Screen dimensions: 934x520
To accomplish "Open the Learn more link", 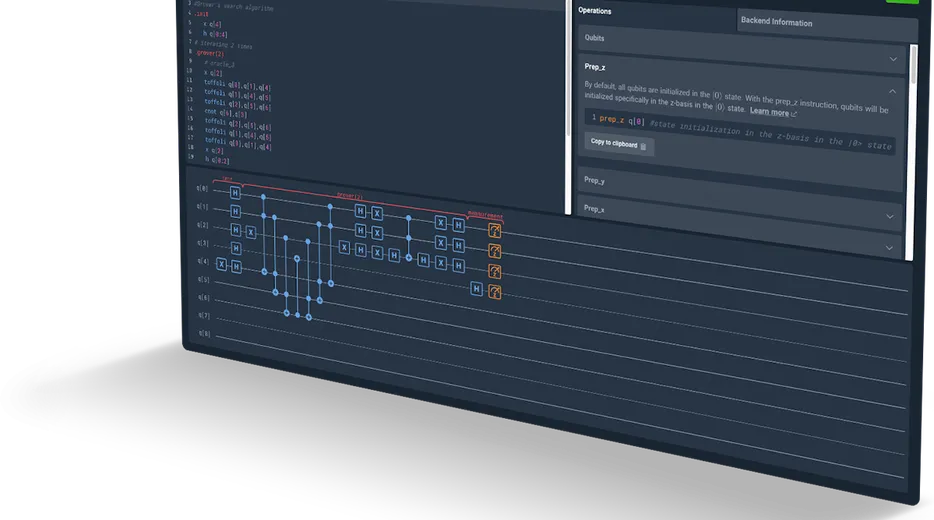I will [769, 112].
